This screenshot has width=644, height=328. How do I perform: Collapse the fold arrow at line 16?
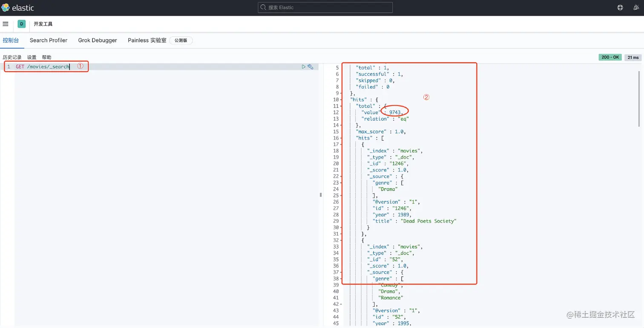341,138
